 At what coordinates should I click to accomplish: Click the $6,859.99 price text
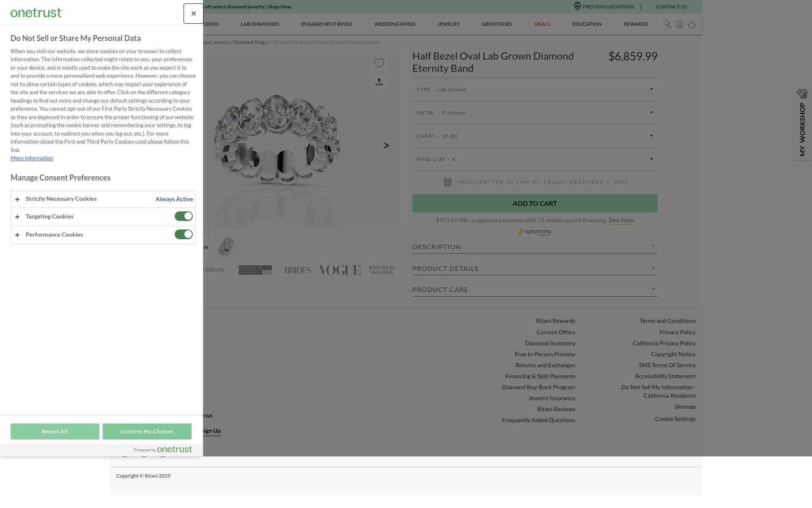tap(633, 57)
